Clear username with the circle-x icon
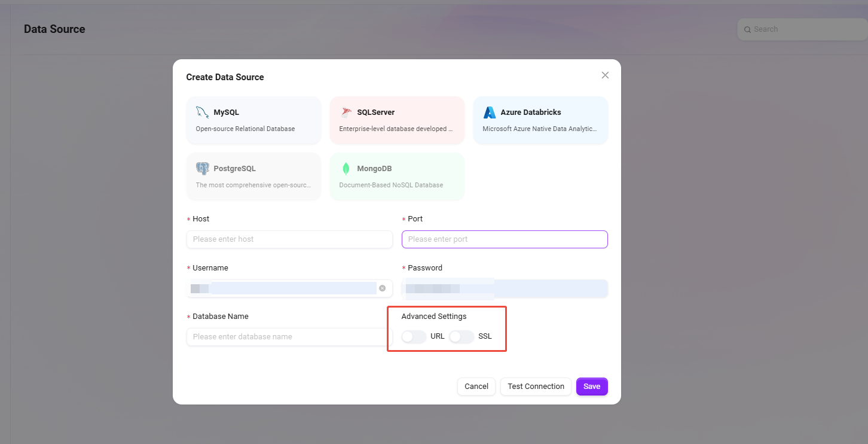Screen dimensions: 868x444 click(x=382, y=288)
